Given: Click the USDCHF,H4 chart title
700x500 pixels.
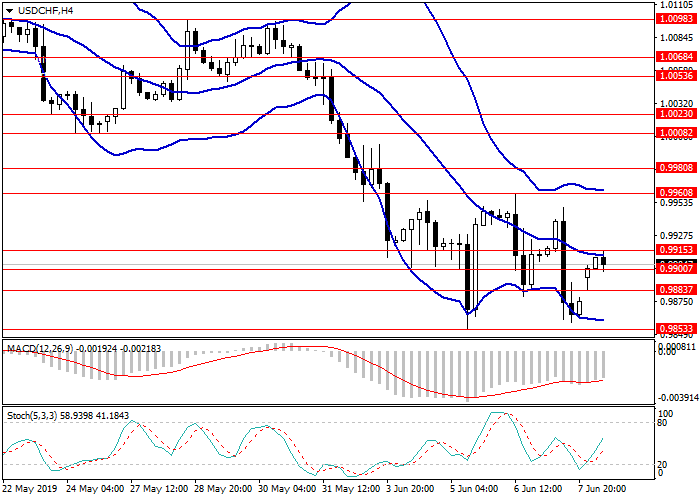Looking at the screenshot, I should click(x=39, y=10).
